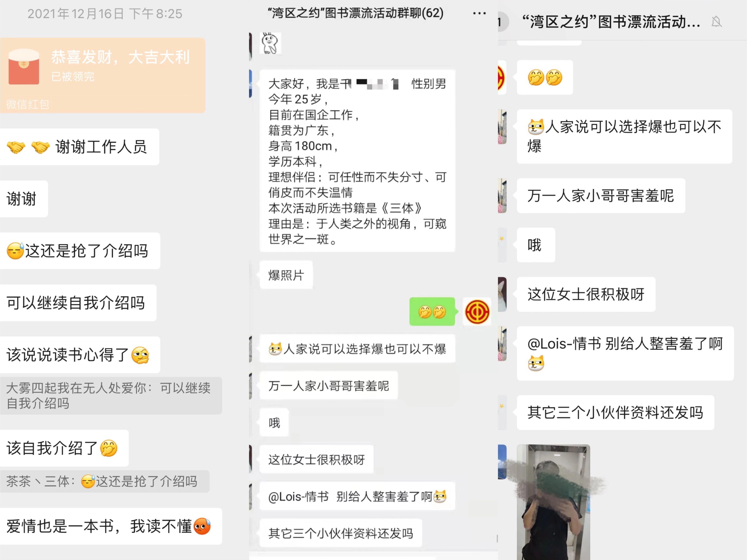Open the 恭喜发财 red envelope

click(x=103, y=75)
